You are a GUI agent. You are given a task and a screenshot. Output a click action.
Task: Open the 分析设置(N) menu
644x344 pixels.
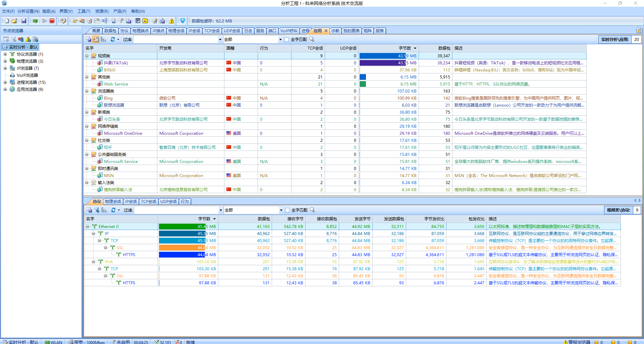click(28, 11)
